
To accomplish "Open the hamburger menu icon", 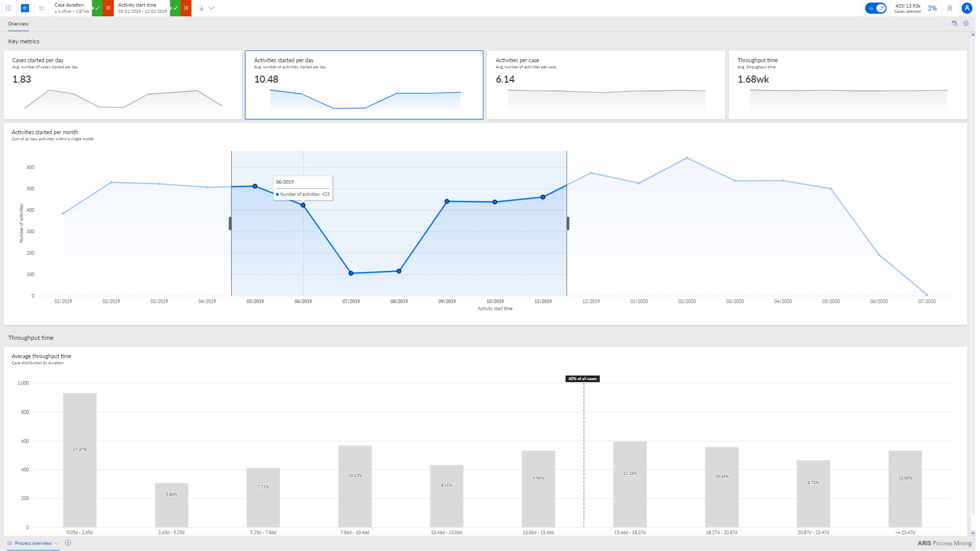I will click(41, 8).
